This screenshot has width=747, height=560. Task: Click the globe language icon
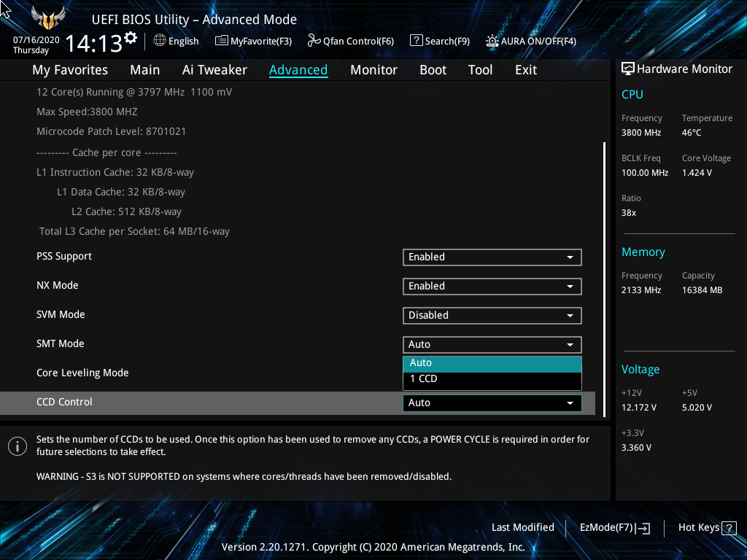click(160, 41)
